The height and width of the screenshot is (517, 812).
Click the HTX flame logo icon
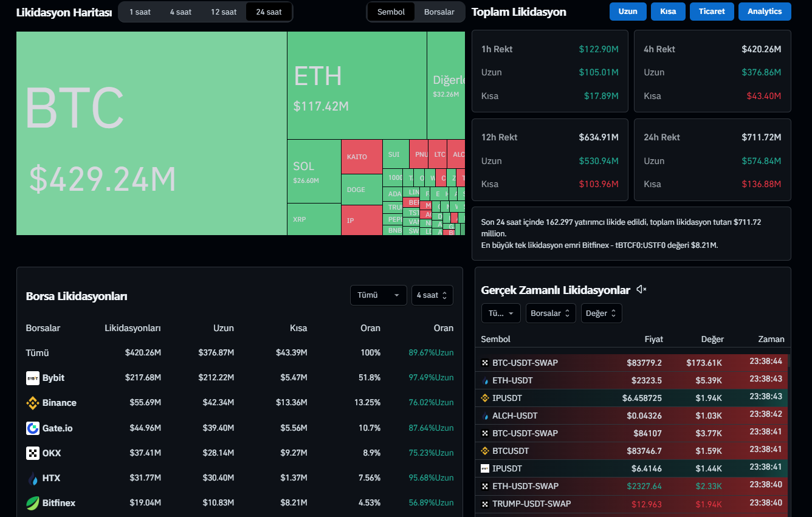coord(33,478)
